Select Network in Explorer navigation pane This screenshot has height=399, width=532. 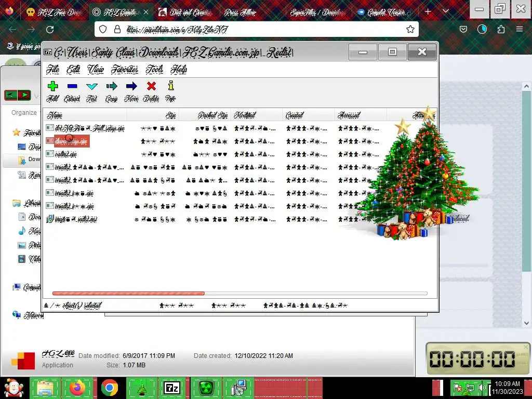(x=28, y=315)
